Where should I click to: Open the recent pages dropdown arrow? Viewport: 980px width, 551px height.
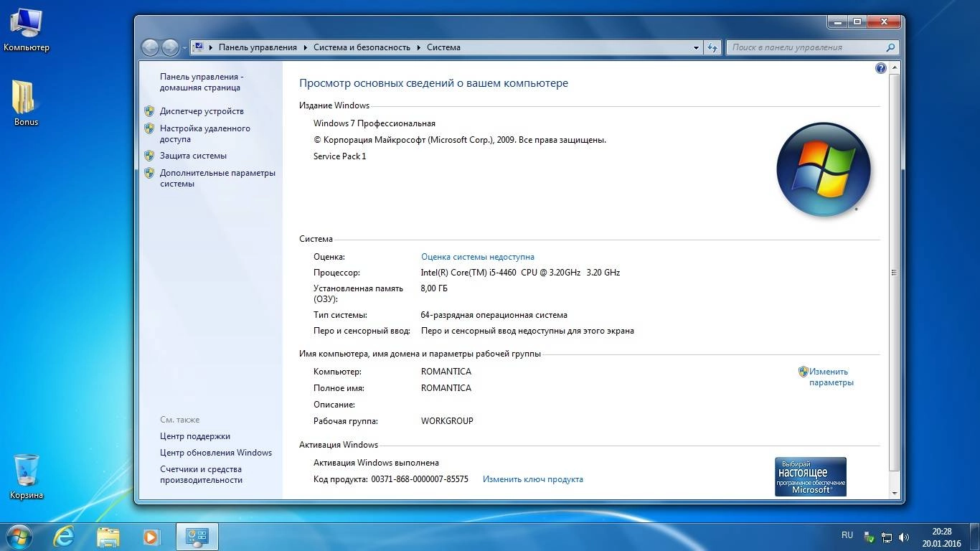(184, 48)
